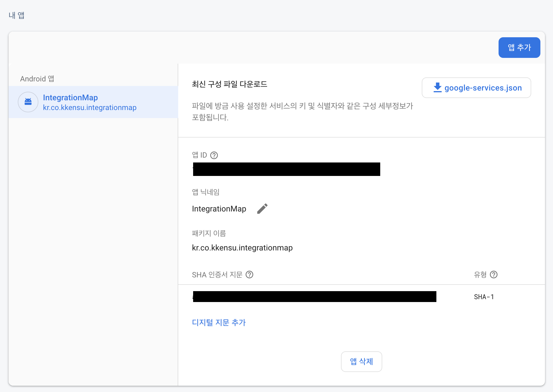Image resolution: width=553 pixels, height=392 pixels.
Task: Click help icon next to SHA 인증서 지문
Action: (250, 275)
